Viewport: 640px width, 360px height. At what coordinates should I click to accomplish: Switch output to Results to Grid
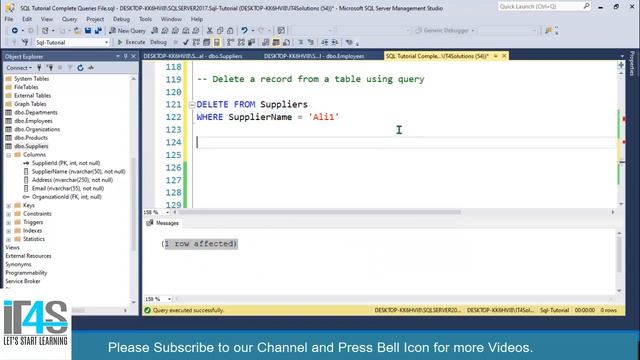click(x=276, y=42)
